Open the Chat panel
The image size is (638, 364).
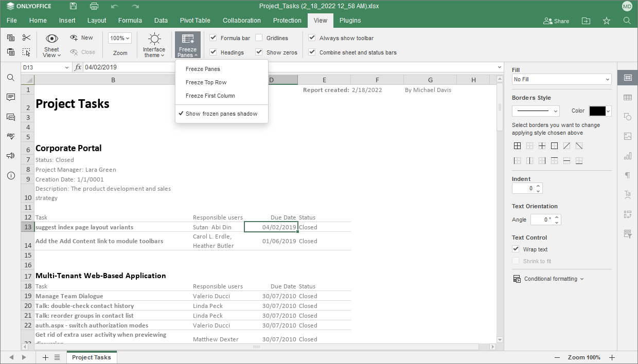11,117
